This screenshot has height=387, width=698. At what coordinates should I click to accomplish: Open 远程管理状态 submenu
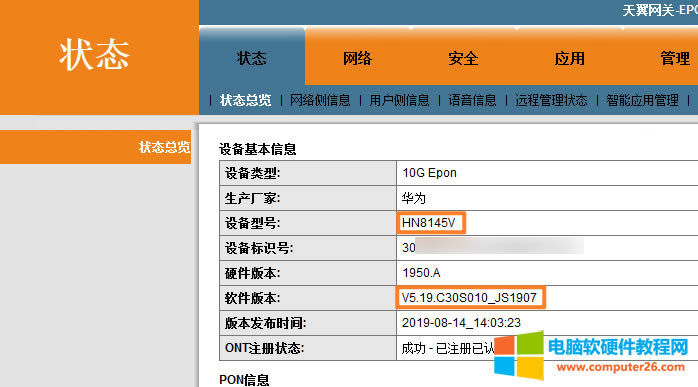[551, 100]
